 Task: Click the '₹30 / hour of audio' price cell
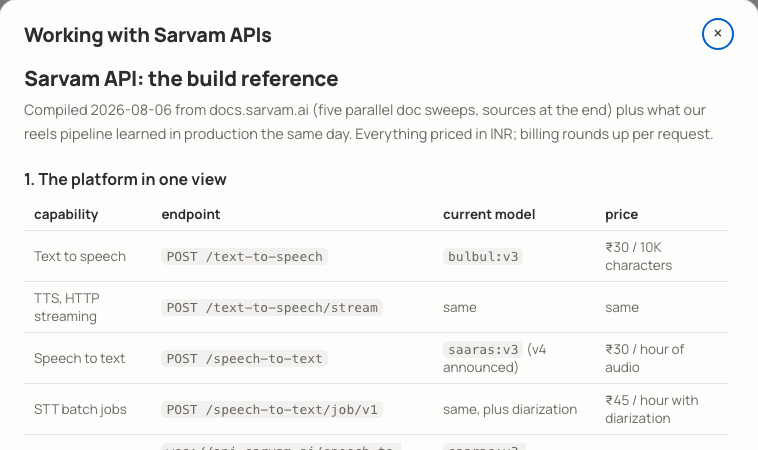click(x=644, y=358)
